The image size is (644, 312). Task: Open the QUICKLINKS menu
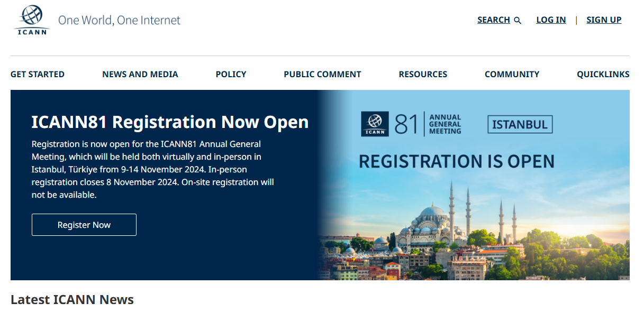(603, 75)
